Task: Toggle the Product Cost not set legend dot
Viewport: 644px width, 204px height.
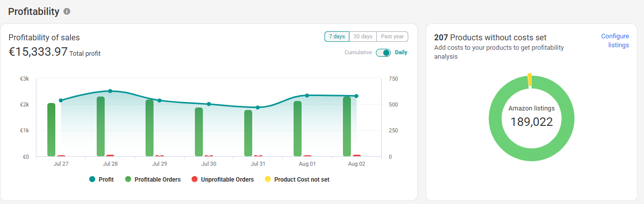Action: pyautogui.click(x=268, y=179)
